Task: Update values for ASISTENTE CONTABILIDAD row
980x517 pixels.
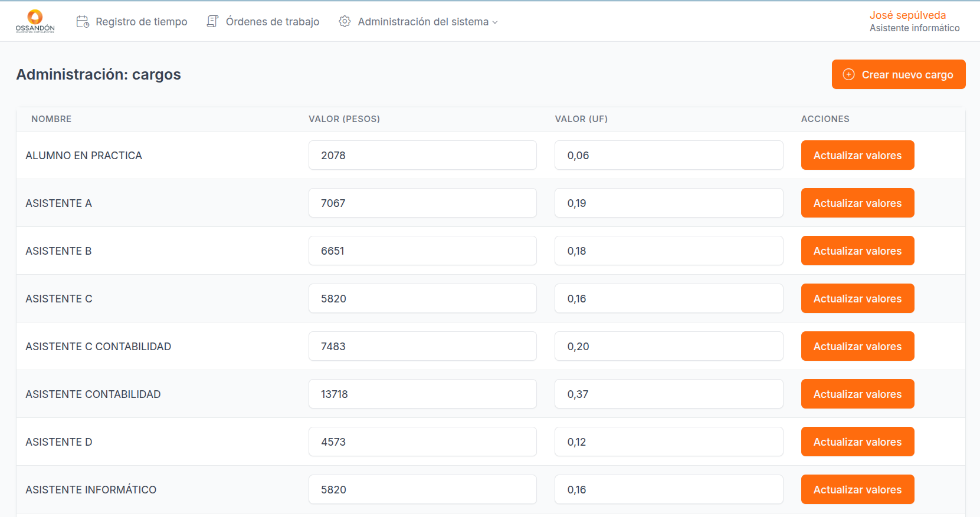Action: [857, 394]
